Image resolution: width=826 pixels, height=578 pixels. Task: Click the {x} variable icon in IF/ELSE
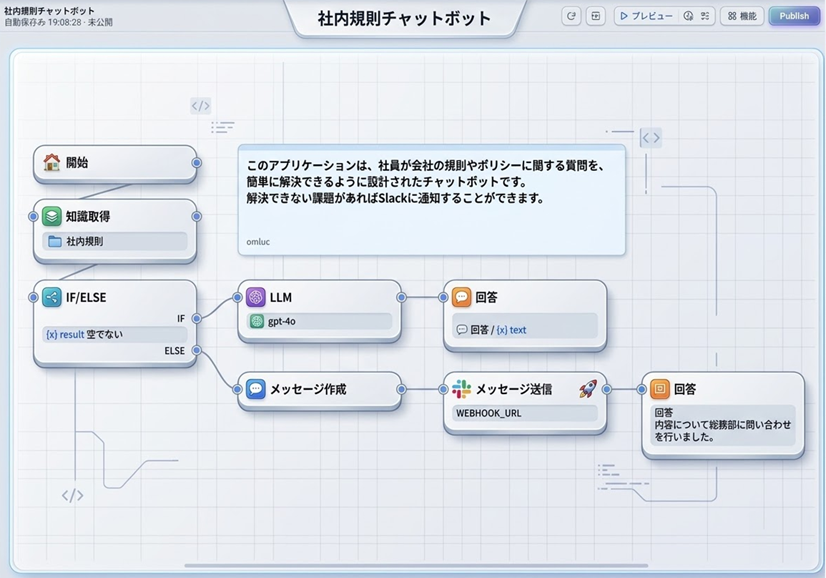(52, 335)
